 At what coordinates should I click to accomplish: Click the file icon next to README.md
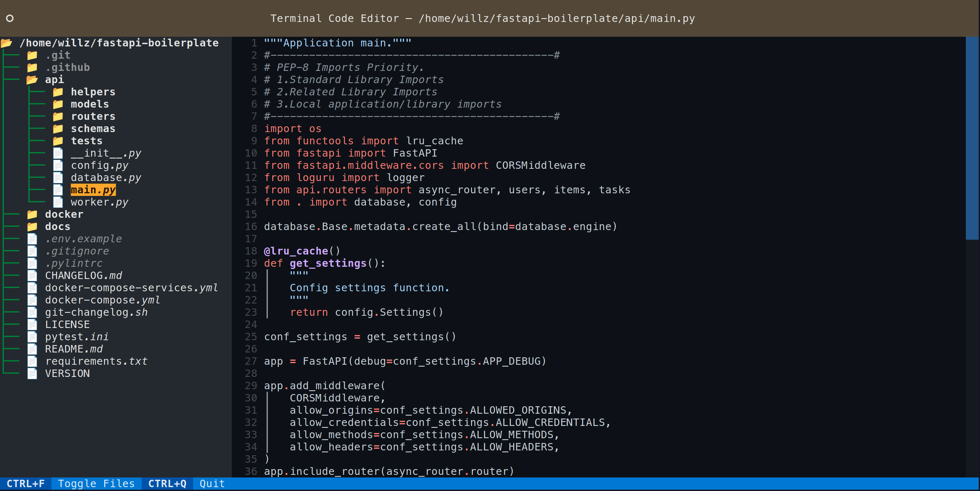coord(32,349)
